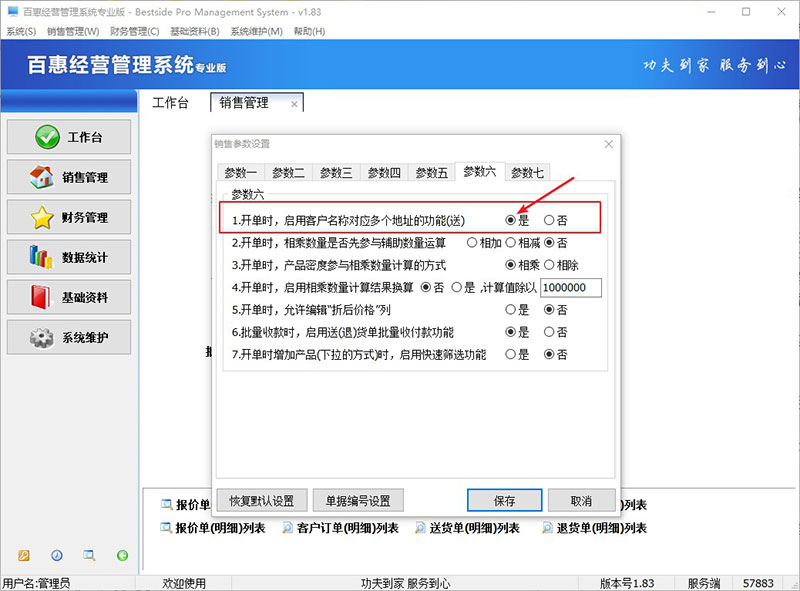Switch to the 参数一 tab
The height and width of the screenshot is (591, 800).
[240, 173]
